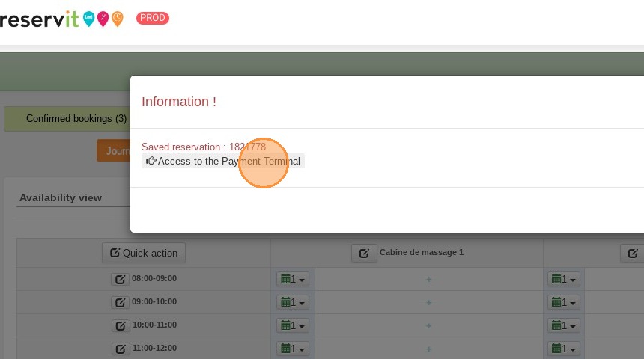Image resolution: width=644 pixels, height=359 pixels.
Task: Click the teal bed pin icon in logo
Action: [x=88, y=19]
